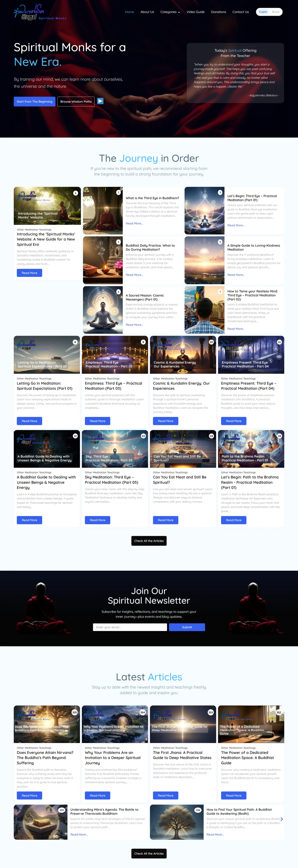The width and height of the screenshot is (298, 868).
Task: Click the Spiritual Monks logo in header
Action: [40, 12]
